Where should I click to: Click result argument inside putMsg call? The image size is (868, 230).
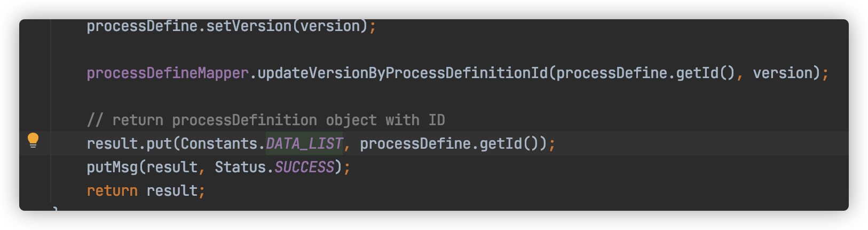pos(172,167)
